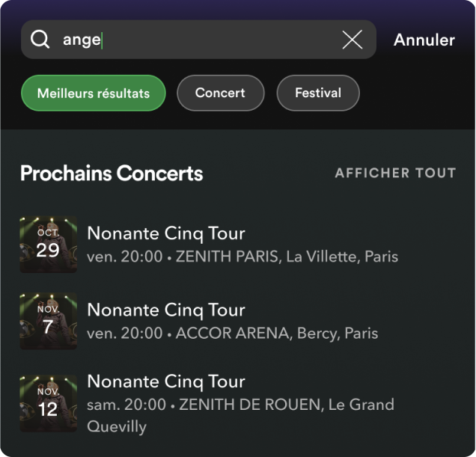Click the Prochains Concerts section heading
The height and width of the screenshot is (457, 476).
[112, 174]
